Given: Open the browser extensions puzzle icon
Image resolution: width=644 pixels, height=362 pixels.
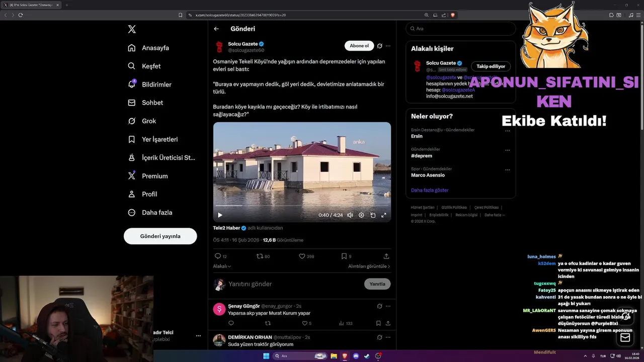Looking at the screenshot, I should click(611, 15).
